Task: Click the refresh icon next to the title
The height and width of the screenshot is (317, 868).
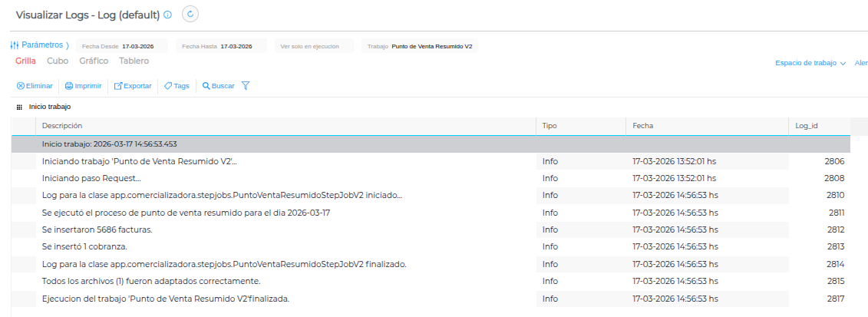Action: point(190,14)
